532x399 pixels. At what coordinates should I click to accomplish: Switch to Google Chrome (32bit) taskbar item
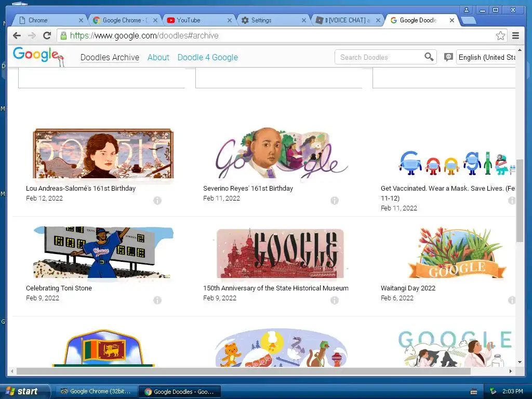96,392
